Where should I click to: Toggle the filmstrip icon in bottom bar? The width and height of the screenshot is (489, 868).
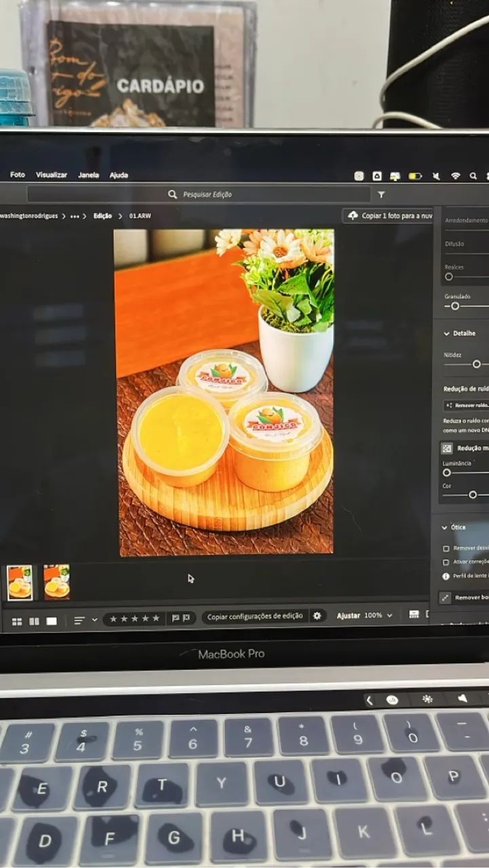[414, 615]
